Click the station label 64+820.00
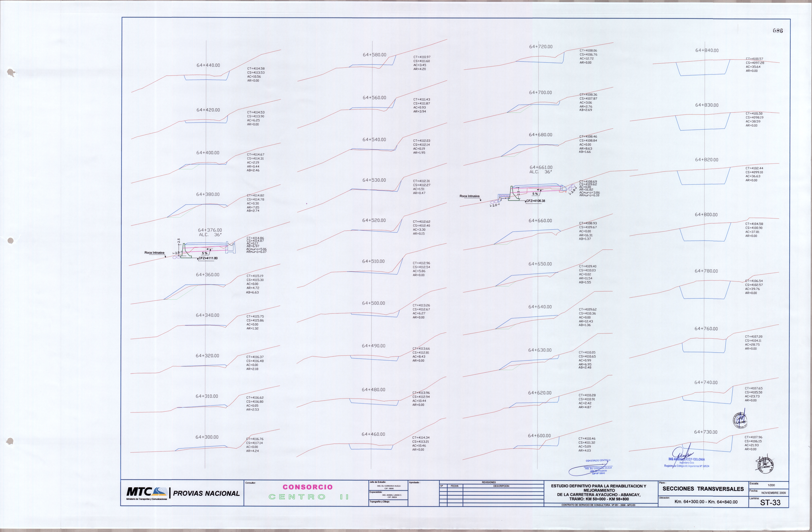Screen dimensions: 812x532 (707, 160)
